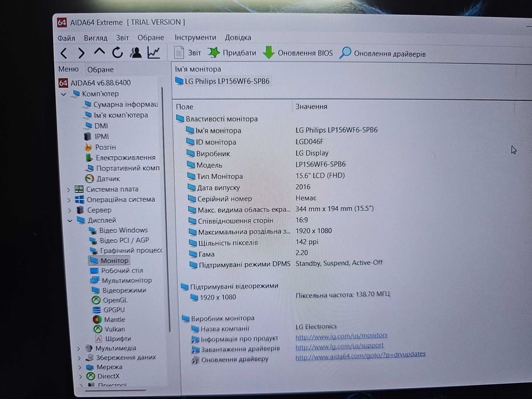Select the Vulkan tree item
Screen dimensions: 532x399
click(109, 329)
